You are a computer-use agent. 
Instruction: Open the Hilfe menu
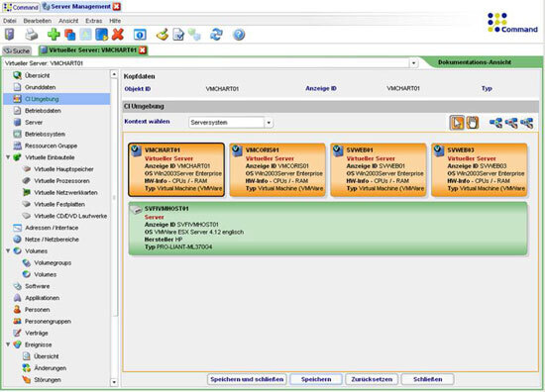tap(115, 21)
